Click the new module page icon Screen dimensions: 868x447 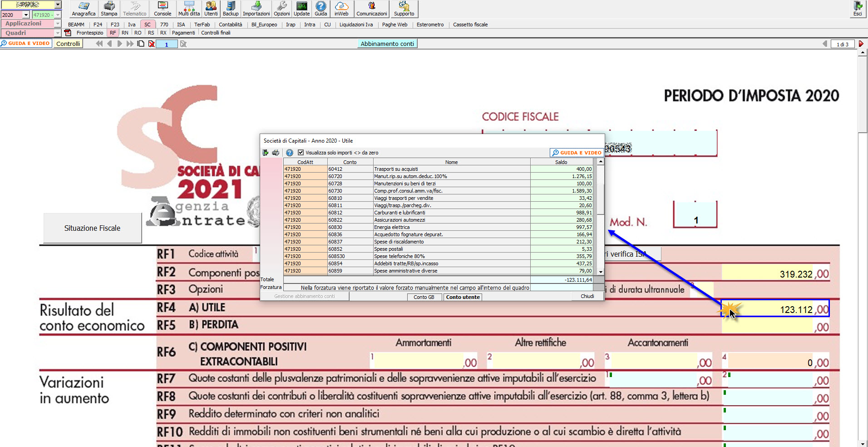[x=141, y=44]
